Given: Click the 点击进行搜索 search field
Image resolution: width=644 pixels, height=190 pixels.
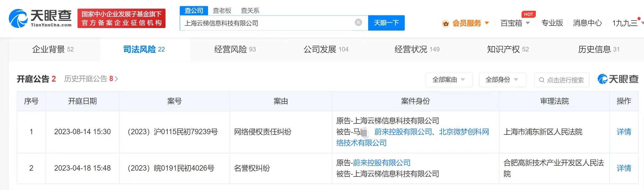Looking at the screenshot, I should [562, 80].
